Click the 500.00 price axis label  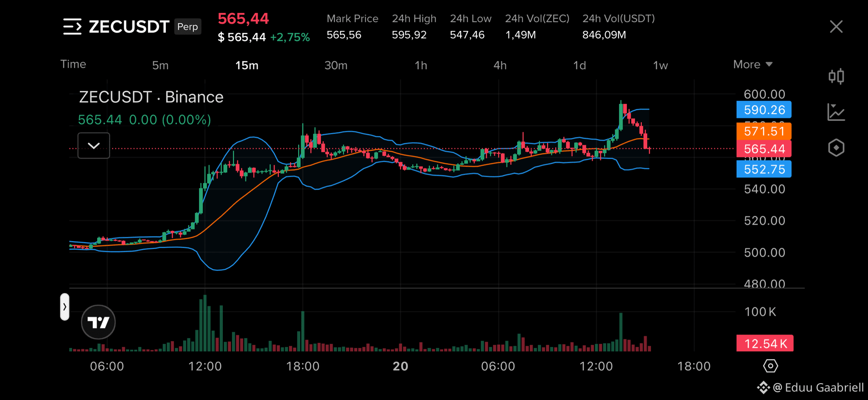(765, 252)
